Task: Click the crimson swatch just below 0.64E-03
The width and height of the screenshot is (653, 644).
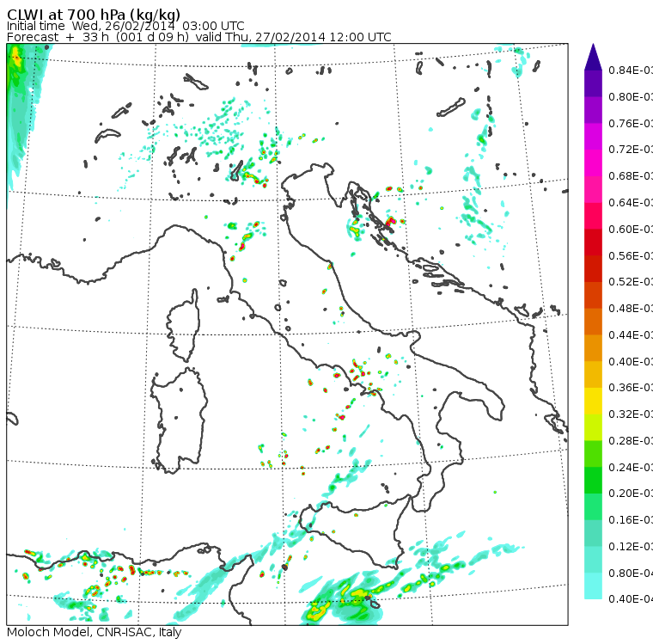Action: click(593, 216)
